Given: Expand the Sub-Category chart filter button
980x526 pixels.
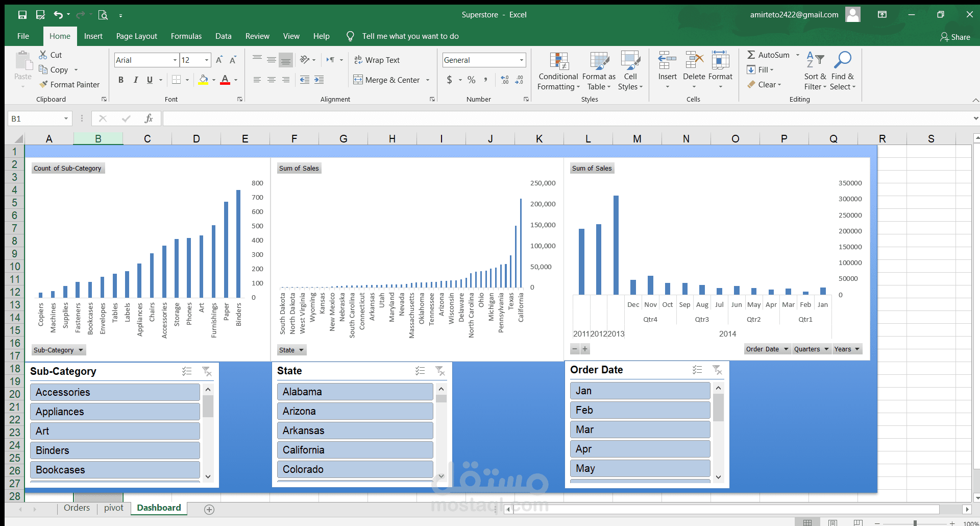Looking at the screenshot, I should coord(58,350).
